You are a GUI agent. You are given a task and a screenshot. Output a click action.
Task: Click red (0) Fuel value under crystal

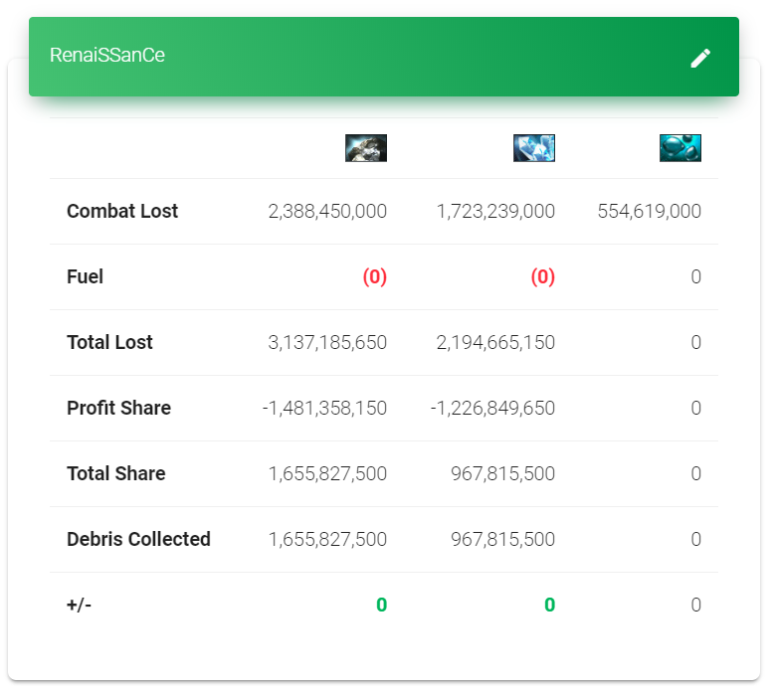click(542, 277)
